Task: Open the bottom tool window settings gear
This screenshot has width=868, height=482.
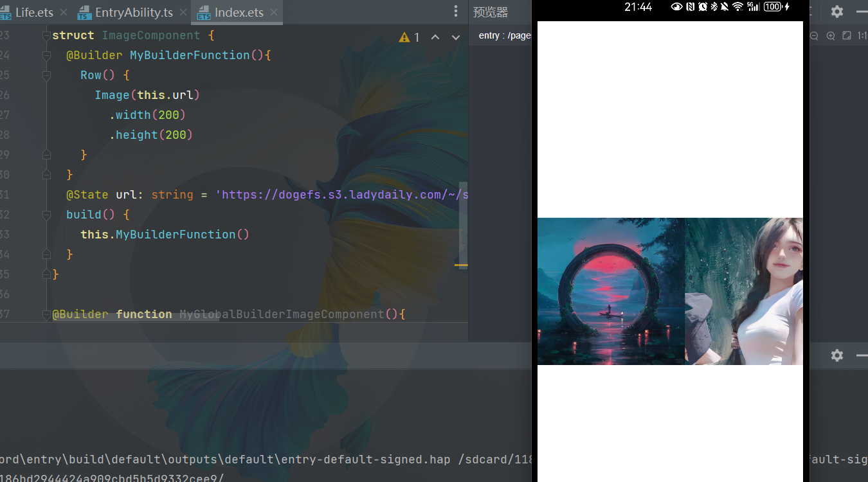Action: (836, 355)
